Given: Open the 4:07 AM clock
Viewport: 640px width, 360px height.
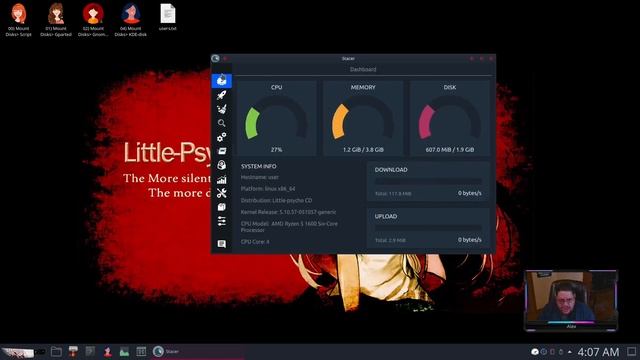Looking at the screenshot, I should 598,352.
